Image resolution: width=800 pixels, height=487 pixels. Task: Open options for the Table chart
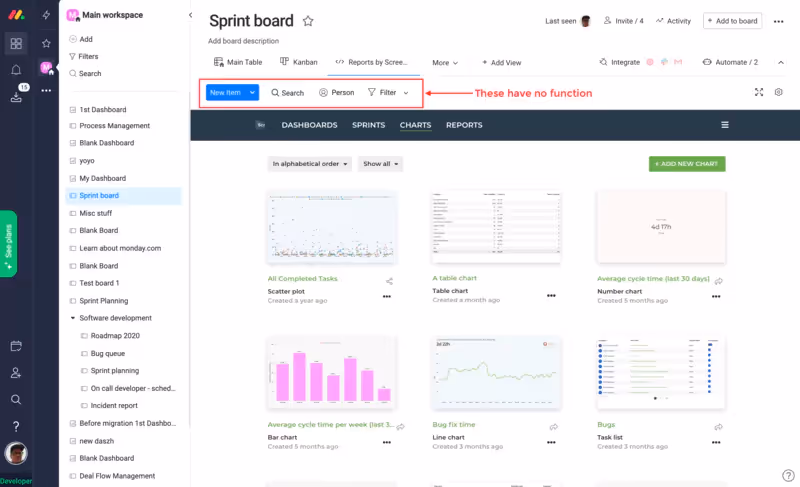[551, 296]
